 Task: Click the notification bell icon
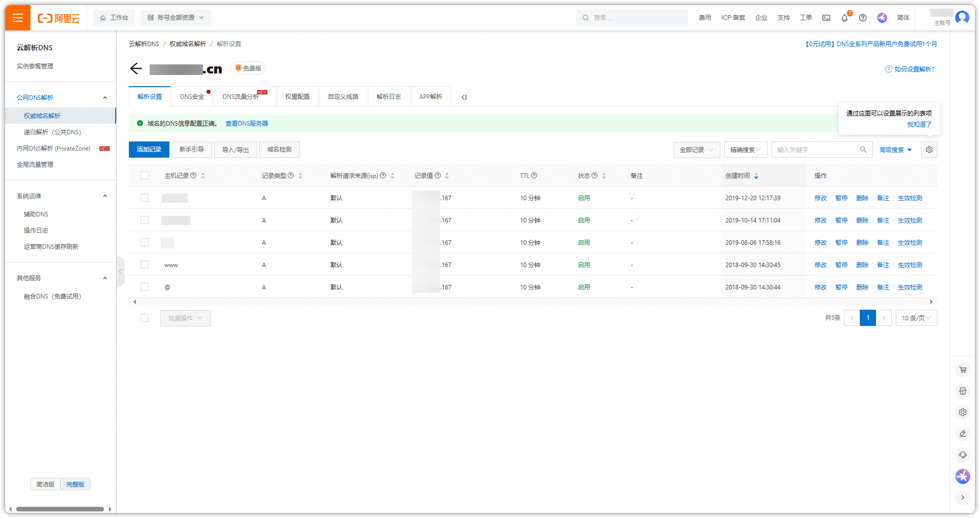tap(844, 18)
